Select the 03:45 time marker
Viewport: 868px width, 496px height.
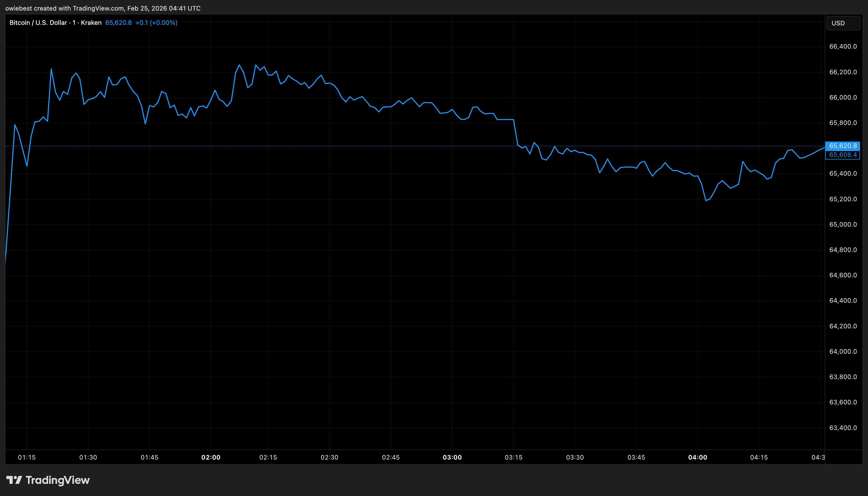coord(636,457)
